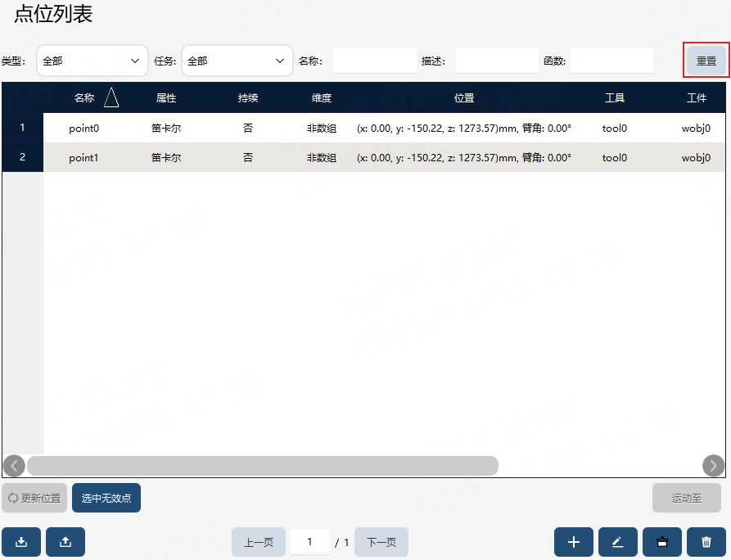Focus the 描述 filter input field
Screen dimensions: 731x560
point(497,61)
